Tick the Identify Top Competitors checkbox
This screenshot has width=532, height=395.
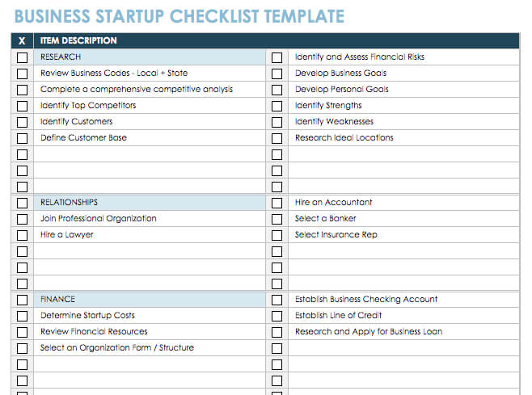(22, 106)
